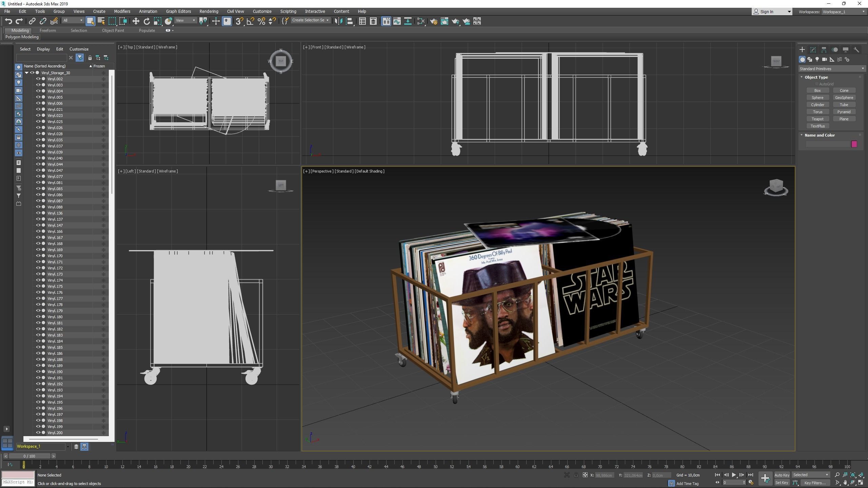
Task: Switch to Cameras category icon
Action: click(x=825, y=59)
